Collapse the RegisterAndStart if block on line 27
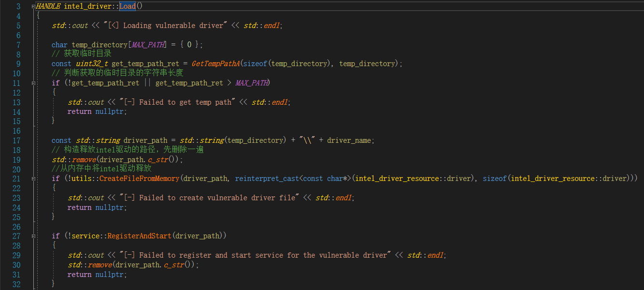Viewport: 644px width, 290px height. click(x=34, y=236)
